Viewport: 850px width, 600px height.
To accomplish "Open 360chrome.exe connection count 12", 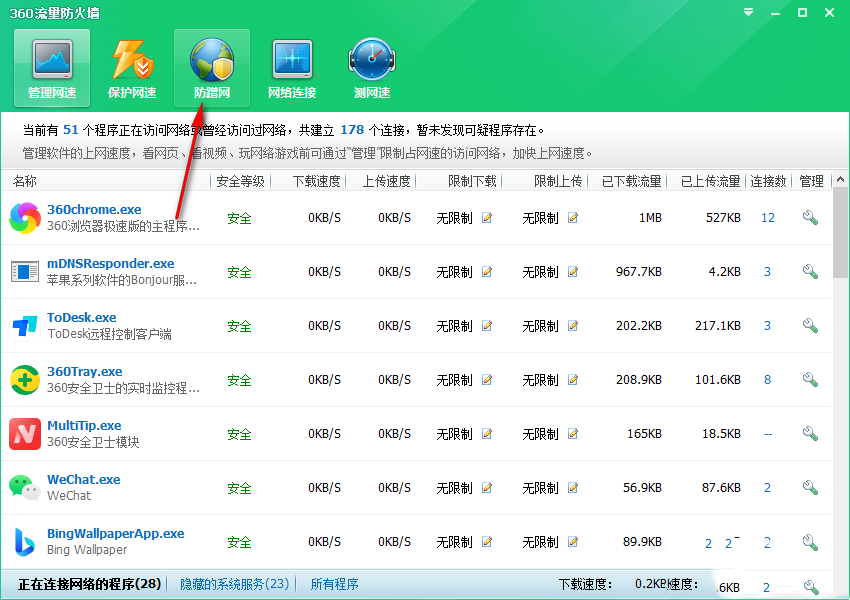I will (768, 218).
